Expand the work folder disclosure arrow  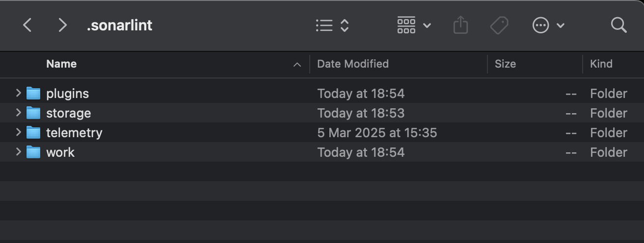pos(18,152)
